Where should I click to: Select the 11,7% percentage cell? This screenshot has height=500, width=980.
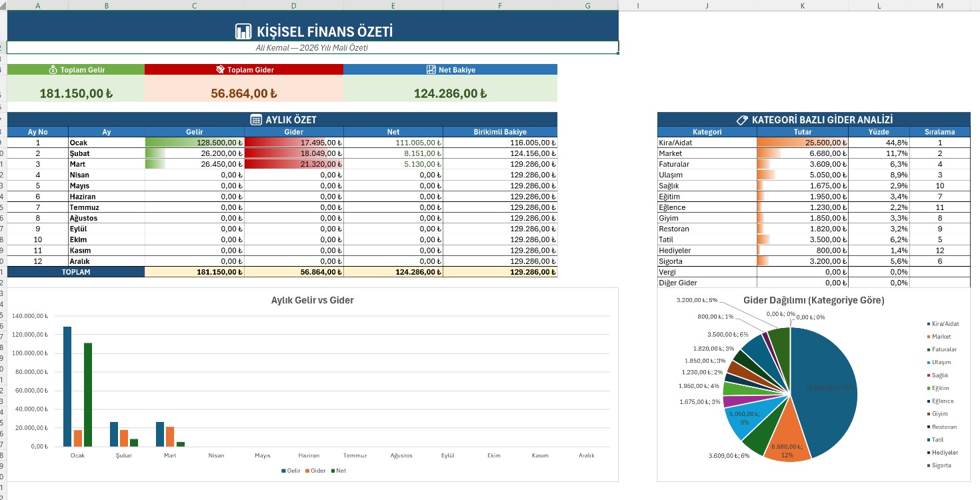[879, 153]
